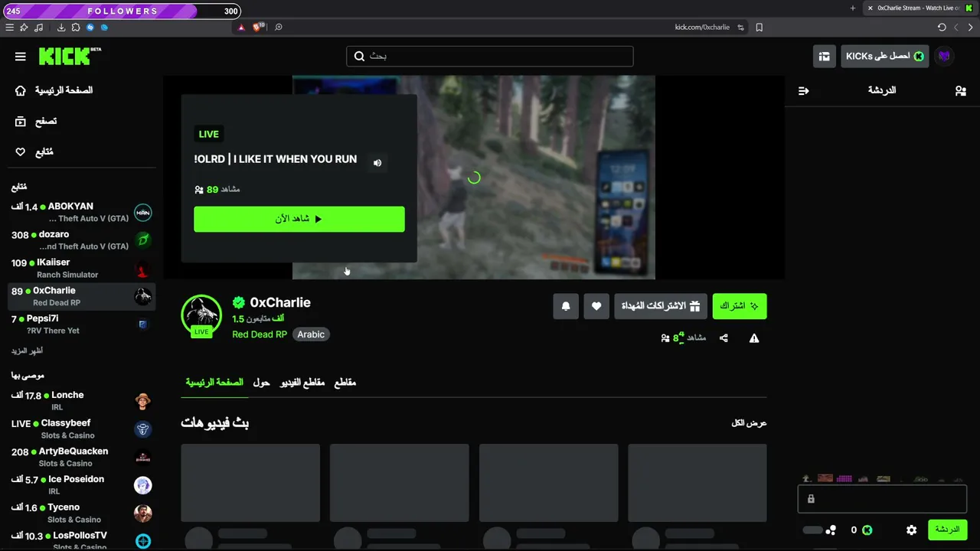
Task: Open the Red Dead RP category link
Action: [x=260, y=334]
